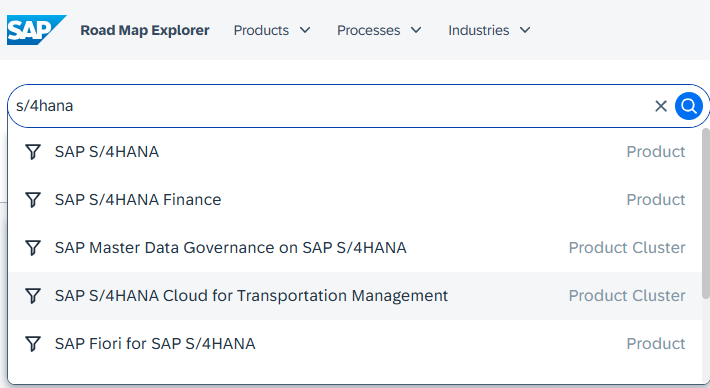This screenshot has width=710, height=388.
Task: Click Product label on SAP S/4HANA row
Action: 656,152
